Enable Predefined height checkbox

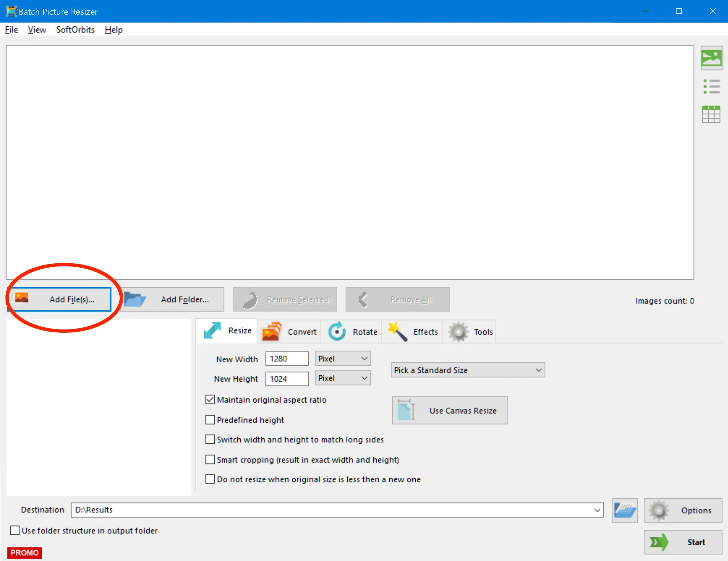[x=211, y=420]
